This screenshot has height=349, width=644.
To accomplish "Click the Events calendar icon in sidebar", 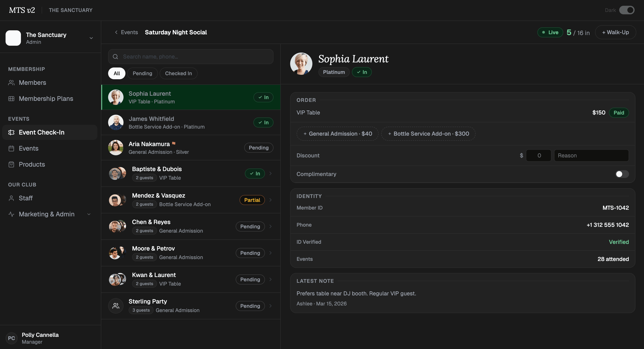I will (11, 148).
